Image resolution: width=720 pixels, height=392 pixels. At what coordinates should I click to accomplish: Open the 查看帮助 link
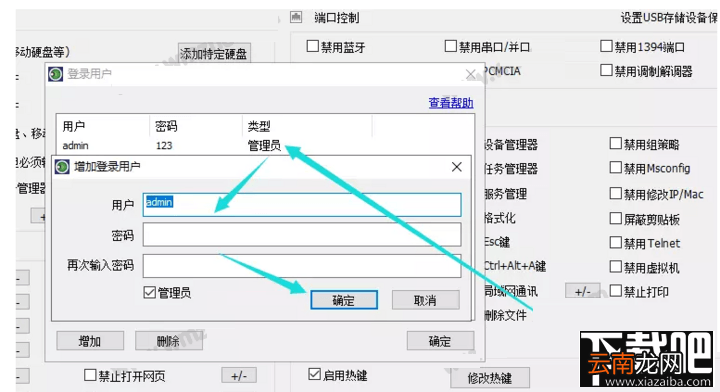click(x=450, y=103)
